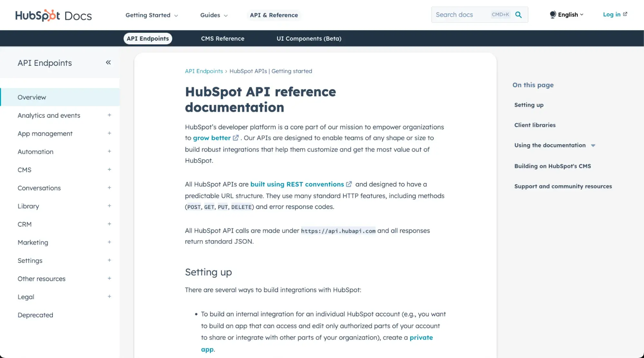The width and height of the screenshot is (644, 358).
Task: Follow the private app link
Action: pos(421,337)
